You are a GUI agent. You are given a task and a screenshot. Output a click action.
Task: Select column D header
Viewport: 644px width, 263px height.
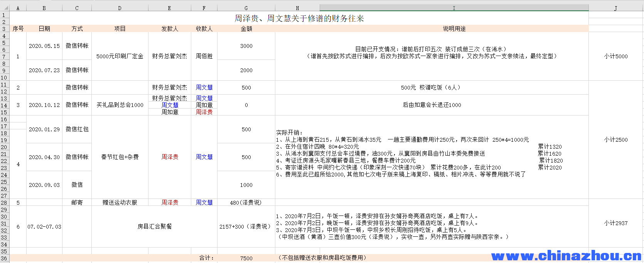click(x=120, y=8)
